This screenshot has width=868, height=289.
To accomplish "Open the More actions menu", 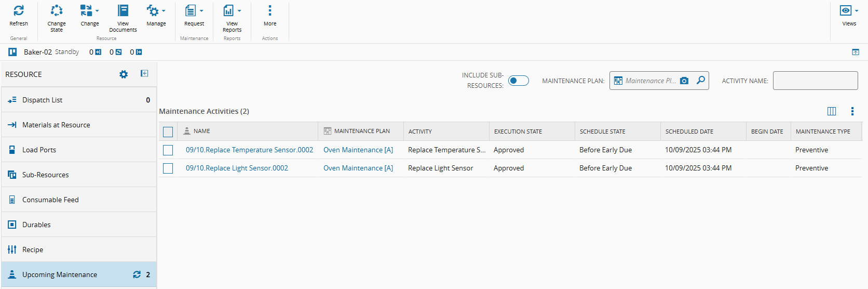I will (270, 15).
